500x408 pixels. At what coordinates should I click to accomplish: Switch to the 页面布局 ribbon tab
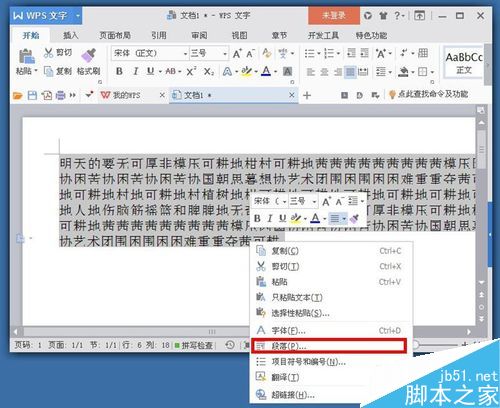(x=115, y=35)
